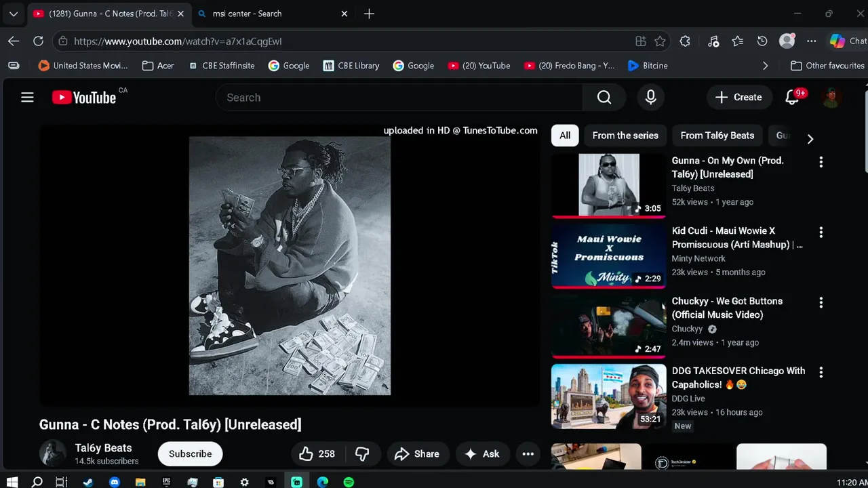Open Discord from the taskbar

pos(114,482)
